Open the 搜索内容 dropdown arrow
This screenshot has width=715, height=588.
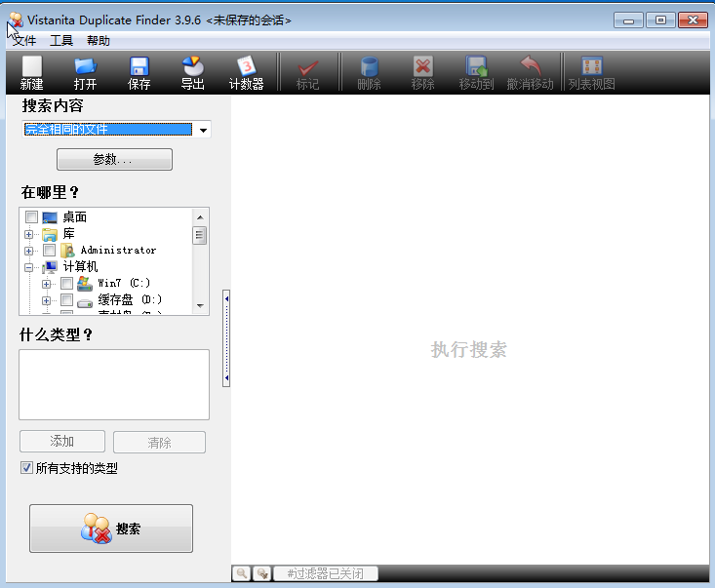click(x=203, y=130)
